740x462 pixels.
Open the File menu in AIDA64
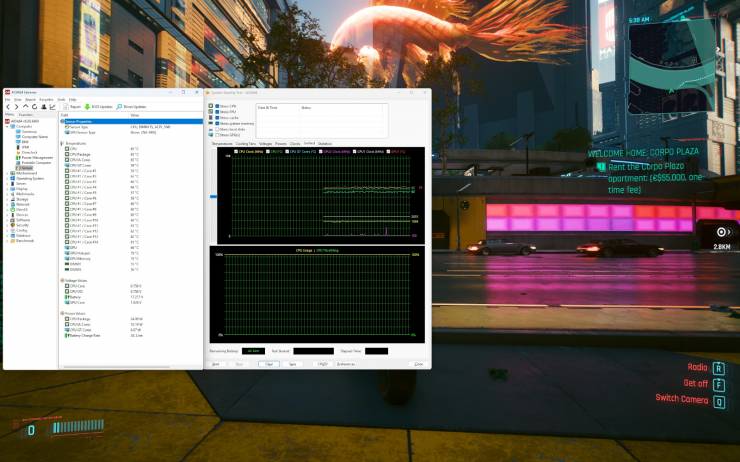pyautogui.click(x=8, y=100)
